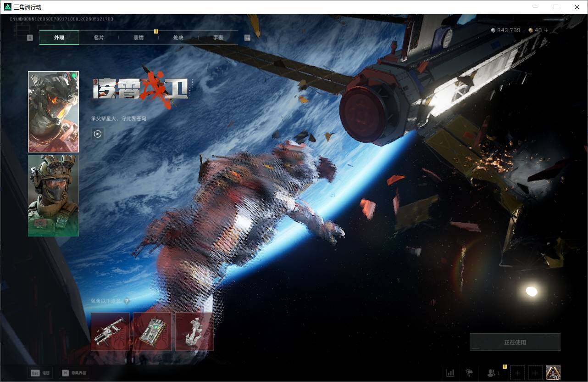Switch to the 外观 tab

coord(59,38)
